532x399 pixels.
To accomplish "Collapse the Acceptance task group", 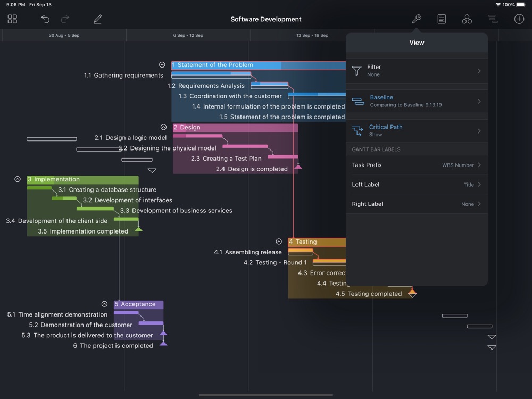I will point(104,304).
